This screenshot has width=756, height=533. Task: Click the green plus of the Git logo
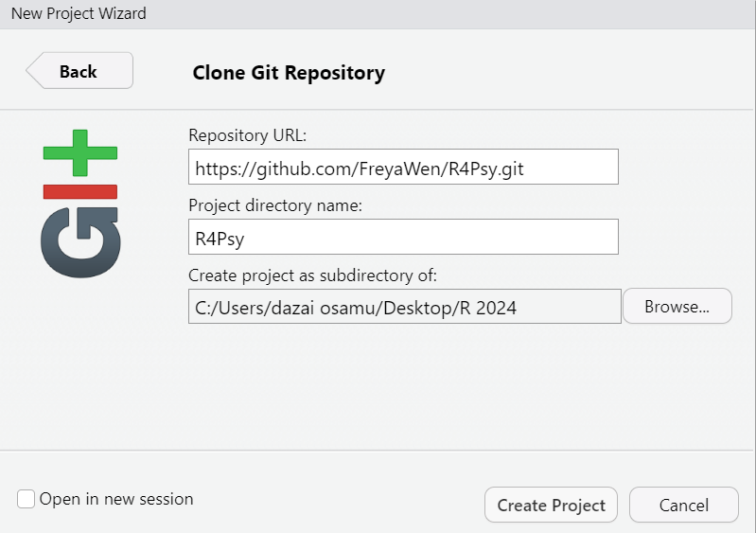click(80, 152)
